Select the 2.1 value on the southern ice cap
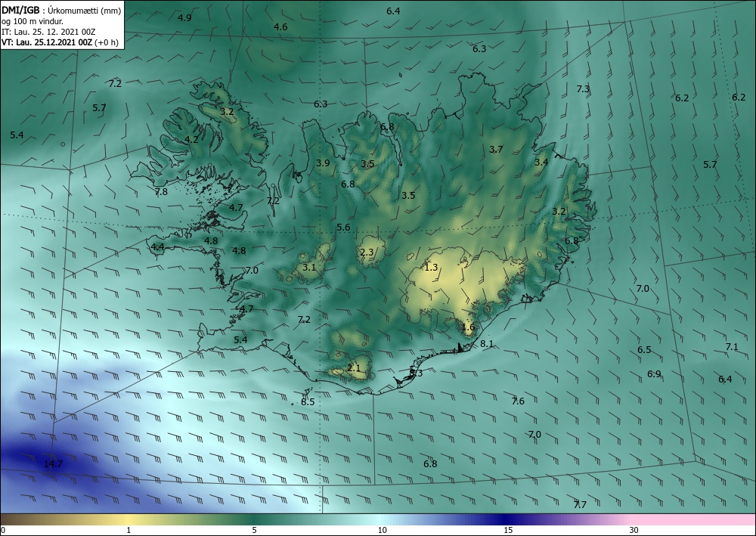 (353, 367)
